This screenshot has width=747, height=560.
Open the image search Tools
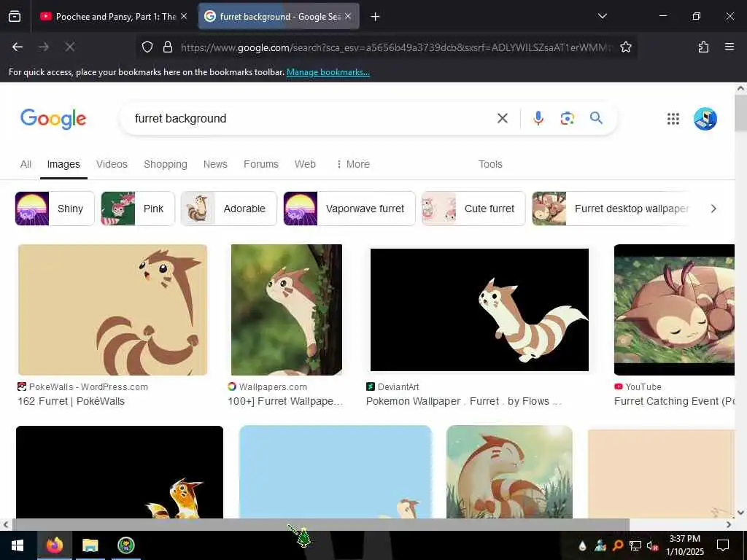(x=490, y=164)
